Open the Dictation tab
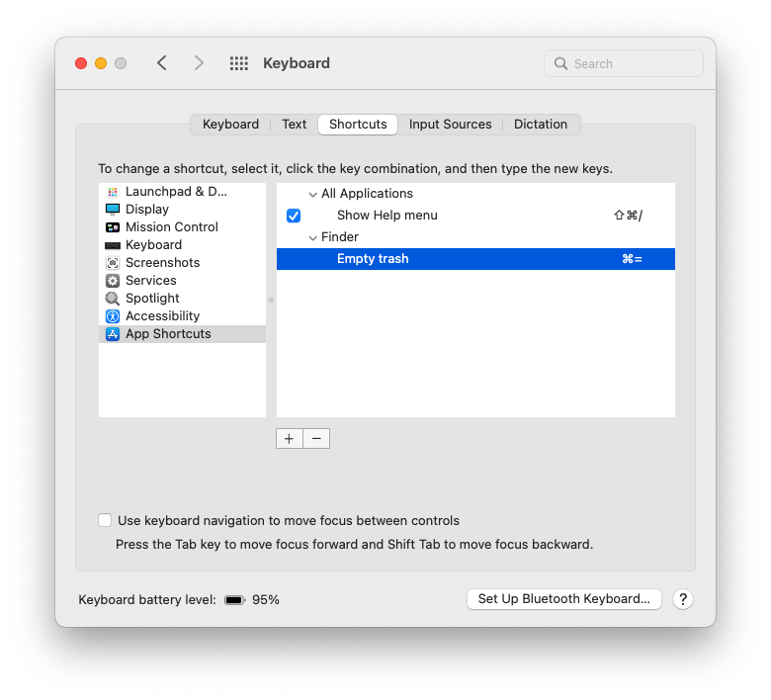 pyautogui.click(x=541, y=124)
